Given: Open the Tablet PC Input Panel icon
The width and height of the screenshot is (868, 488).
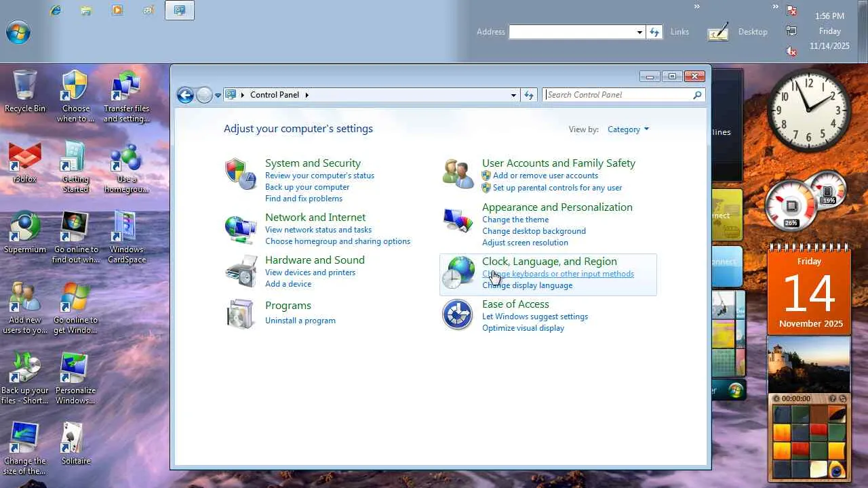Looking at the screenshot, I should [x=717, y=32].
